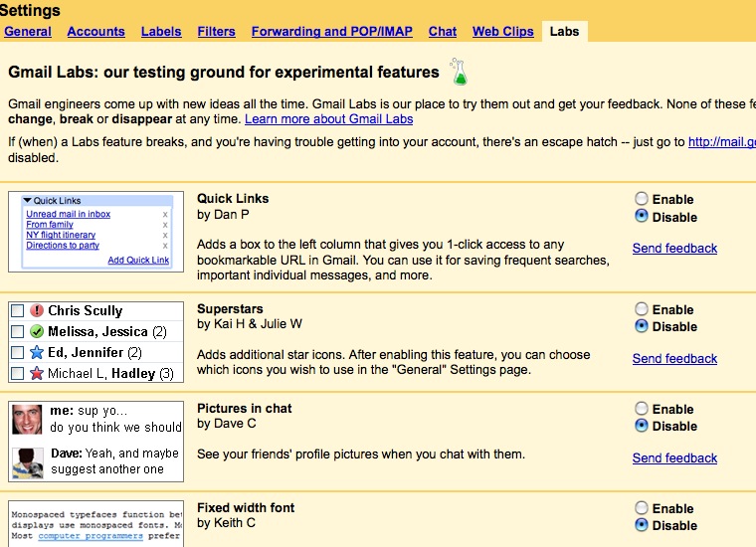Disable Pictures in chat lab
The image size is (756, 547).
coord(642,426)
